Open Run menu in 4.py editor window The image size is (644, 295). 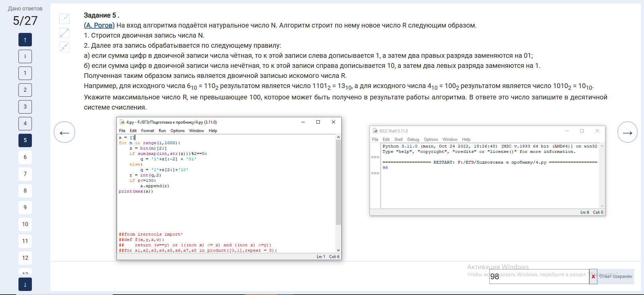[162, 131]
